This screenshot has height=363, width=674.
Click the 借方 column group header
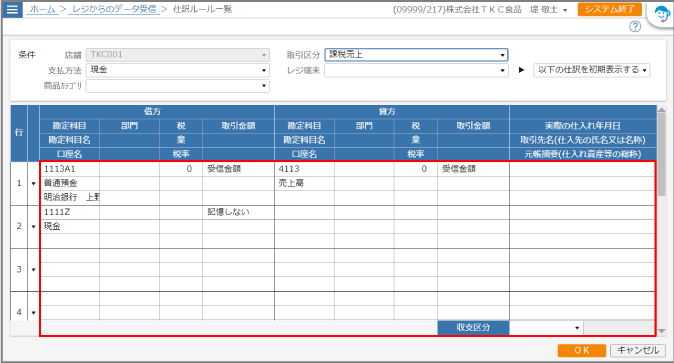click(x=157, y=112)
